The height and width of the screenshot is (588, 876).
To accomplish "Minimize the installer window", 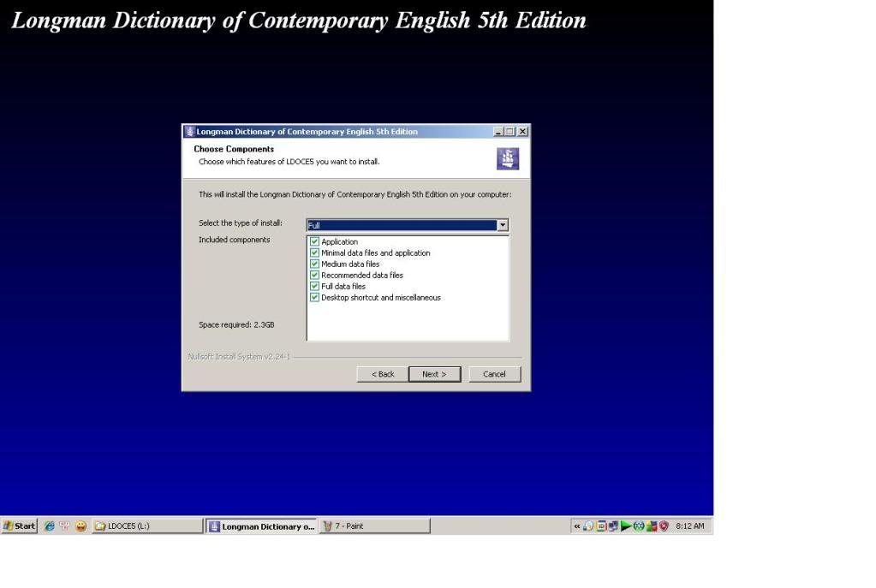I will pyautogui.click(x=498, y=132).
